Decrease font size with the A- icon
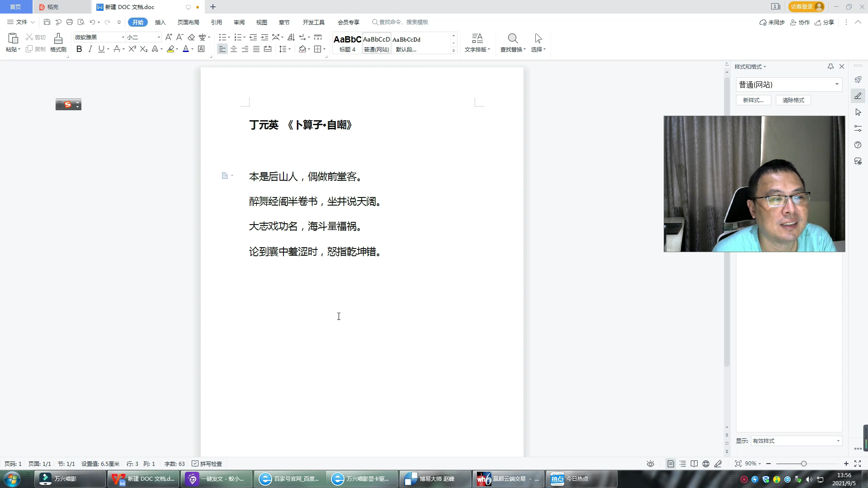This screenshot has width=868, height=488. [179, 37]
